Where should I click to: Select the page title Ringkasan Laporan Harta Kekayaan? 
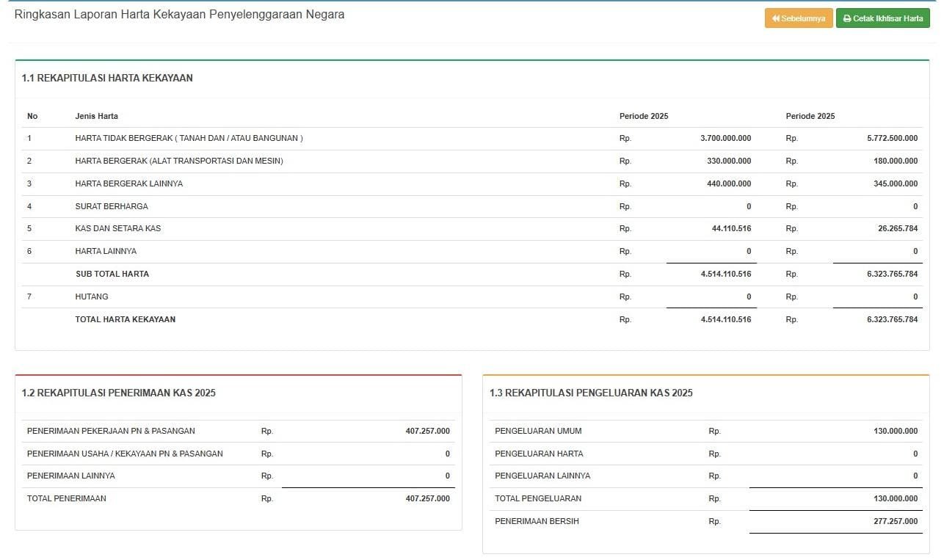pos(179,15)
